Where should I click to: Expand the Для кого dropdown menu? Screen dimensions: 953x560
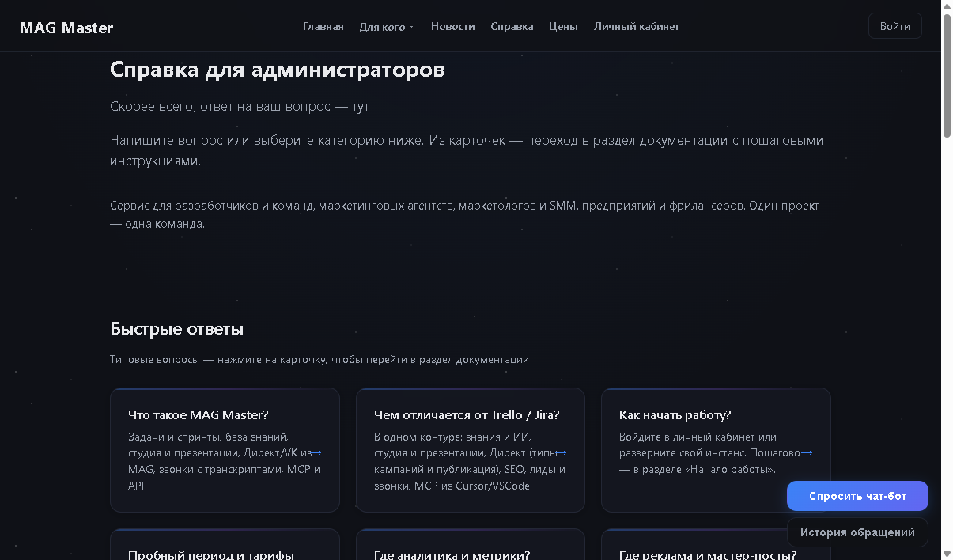tap(387, 27)
